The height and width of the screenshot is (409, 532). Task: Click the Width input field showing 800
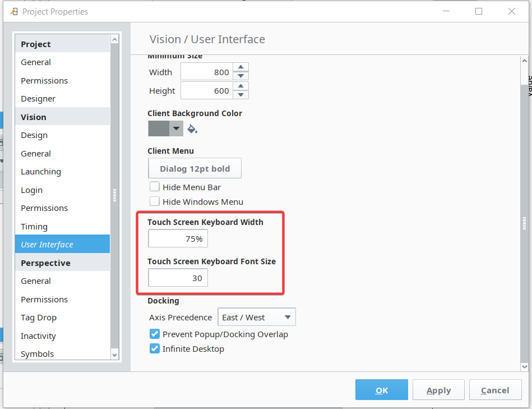pos(207,72)
